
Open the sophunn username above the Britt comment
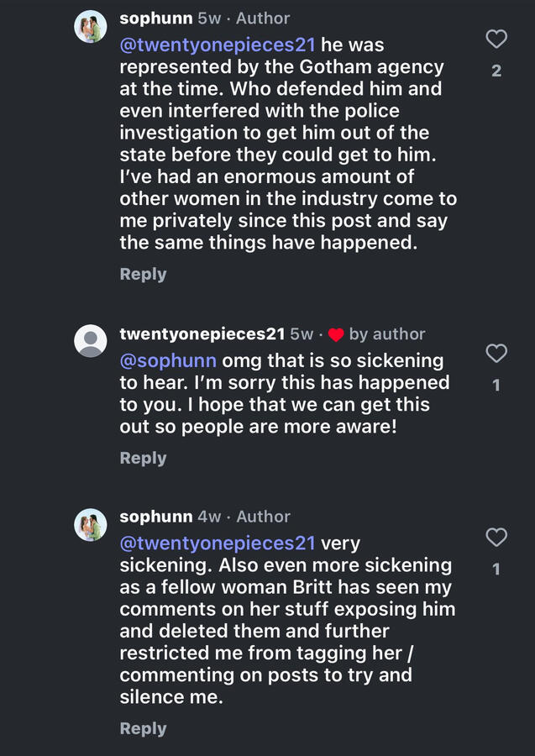(155, 517)
